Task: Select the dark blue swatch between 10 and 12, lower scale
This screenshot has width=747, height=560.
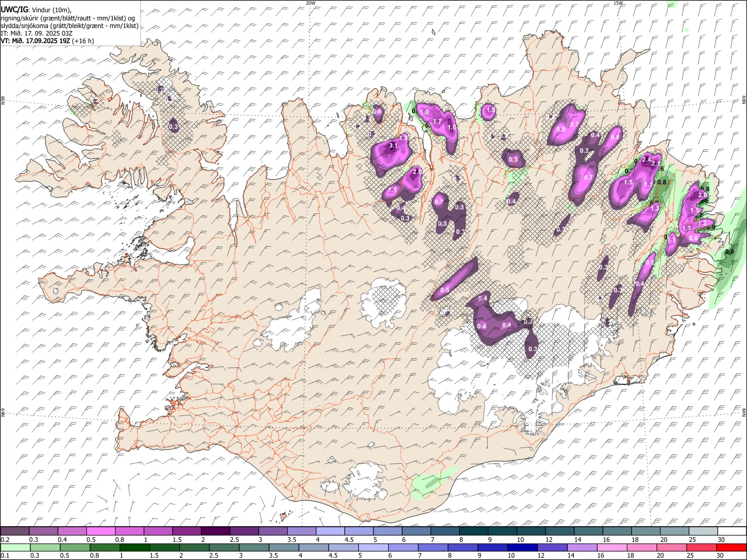Action: click(x=521, y=547)
